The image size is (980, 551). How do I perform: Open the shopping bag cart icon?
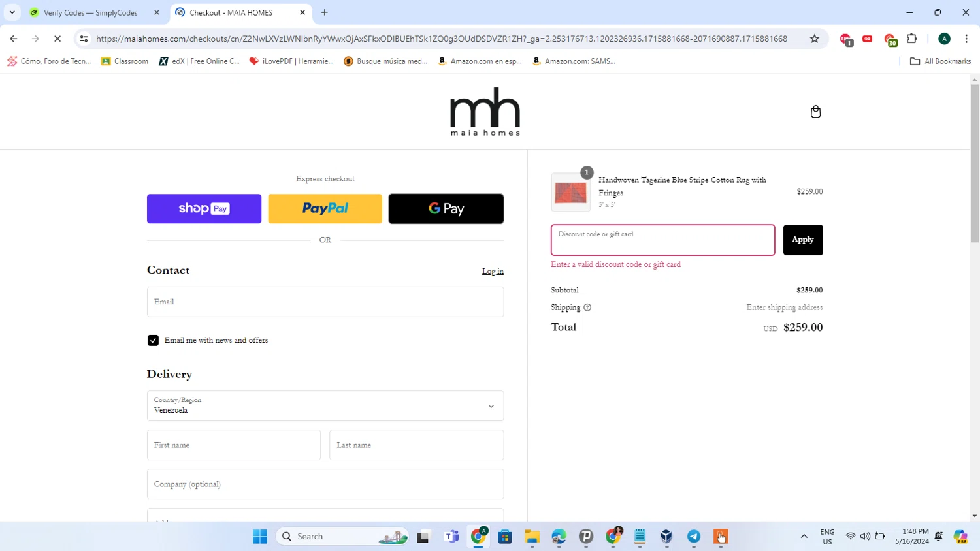[815, 112]
